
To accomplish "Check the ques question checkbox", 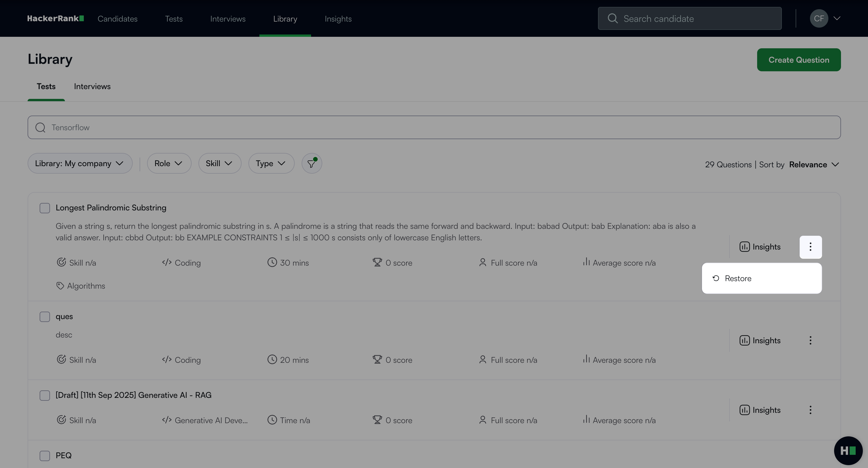I will (x=45, y=317).
